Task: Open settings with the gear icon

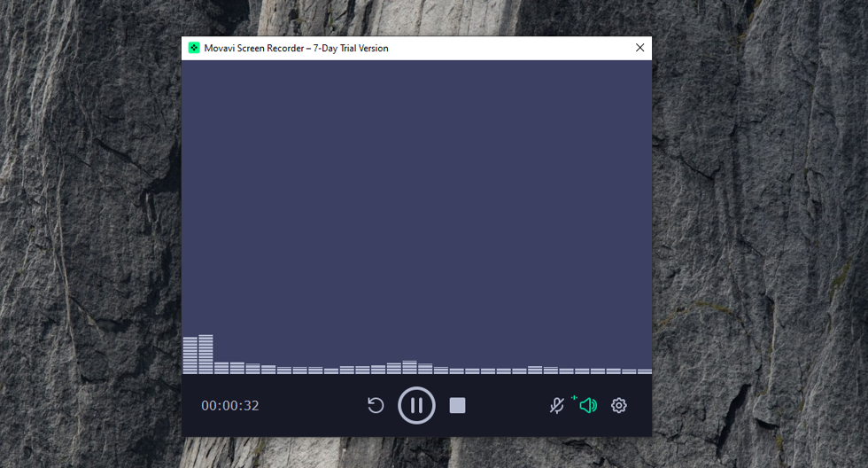Action: 619,405
